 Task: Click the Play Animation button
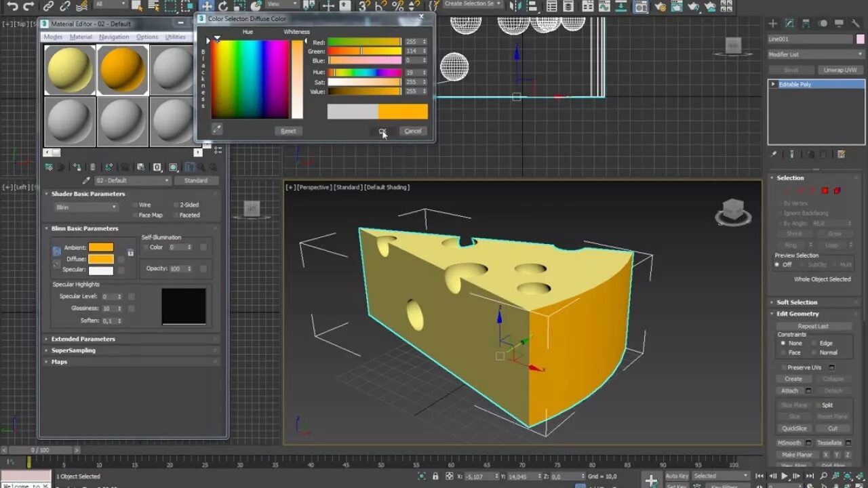[x=785, y=476]
